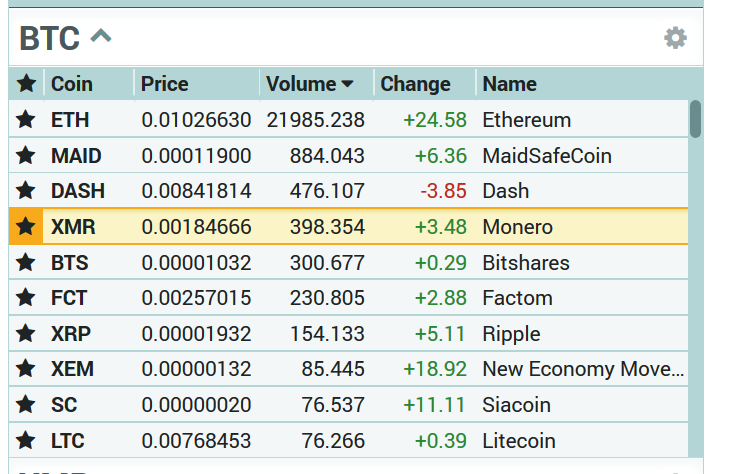Toggle favorite star for BTS

[x=26, y=262]
